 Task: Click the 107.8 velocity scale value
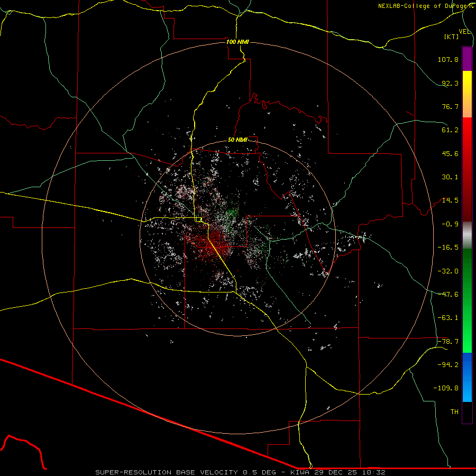[x=448, y=59]
